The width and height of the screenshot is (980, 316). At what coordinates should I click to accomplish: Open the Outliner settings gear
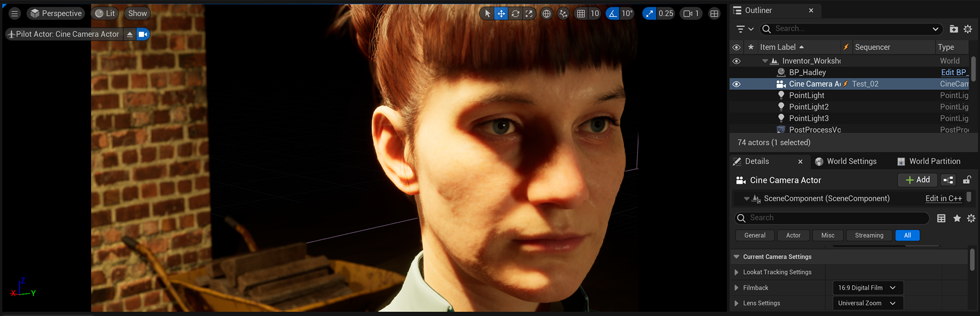(x=968, y=29)
